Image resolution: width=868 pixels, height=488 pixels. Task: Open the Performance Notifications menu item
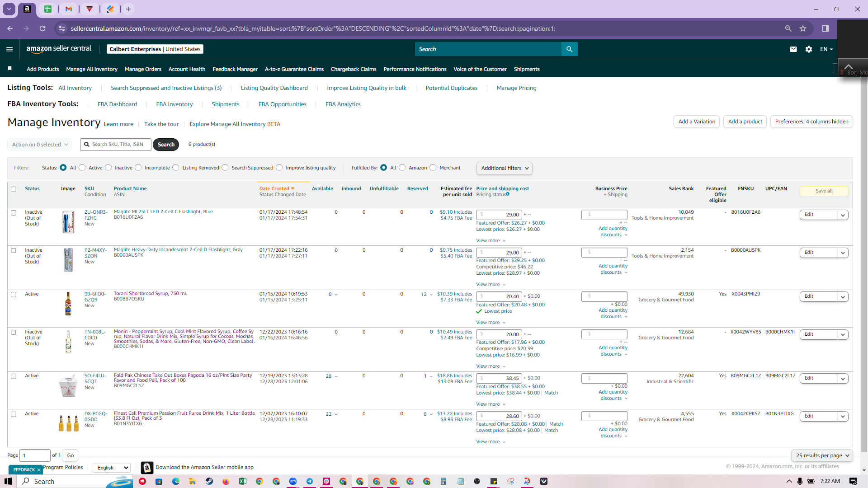415,69
